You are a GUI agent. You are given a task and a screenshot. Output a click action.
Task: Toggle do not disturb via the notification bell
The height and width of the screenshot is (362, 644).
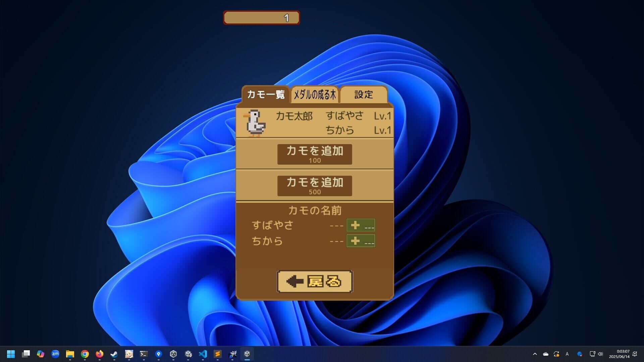click(x=635, y=354)
